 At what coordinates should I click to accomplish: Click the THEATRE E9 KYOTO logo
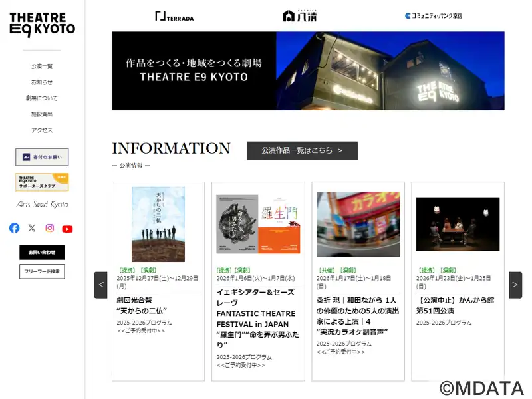42,25
